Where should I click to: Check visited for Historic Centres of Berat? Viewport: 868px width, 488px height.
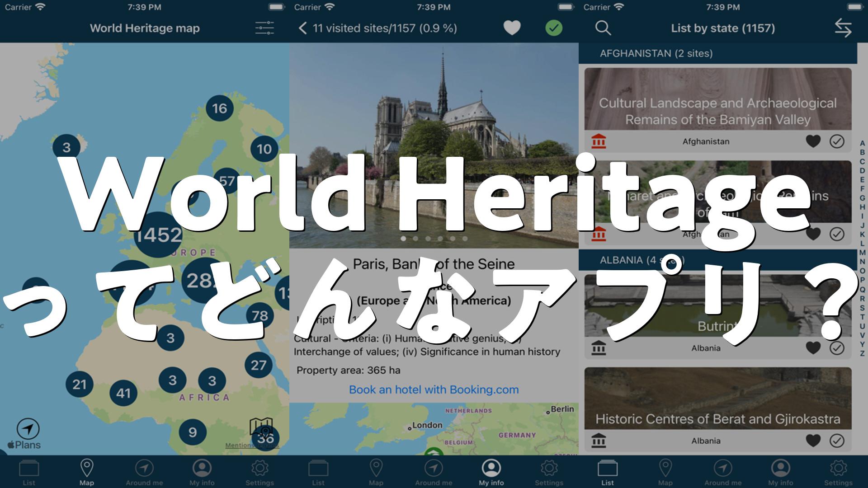[x=837, y=441]
